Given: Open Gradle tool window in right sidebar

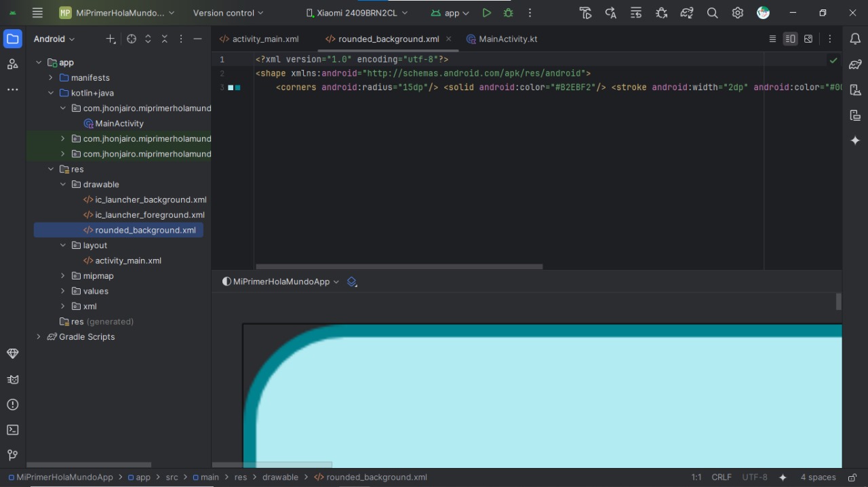Looking at the screenshot, I should tap(855, 64).
